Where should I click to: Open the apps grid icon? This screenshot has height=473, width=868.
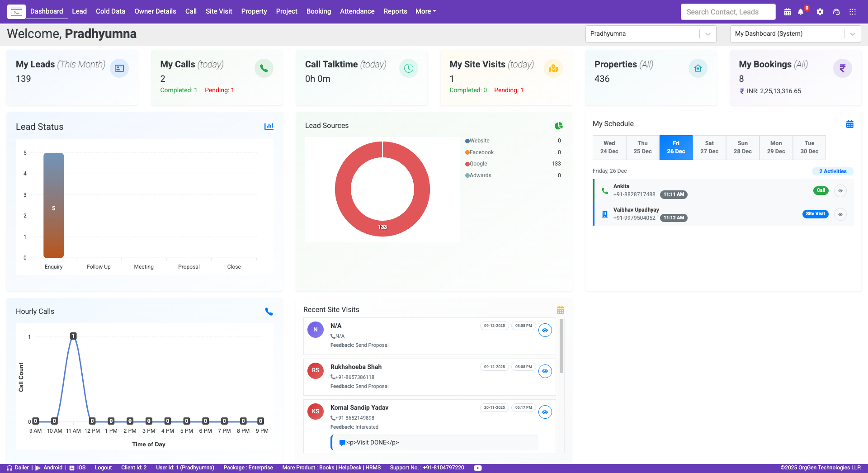point(853,12)
